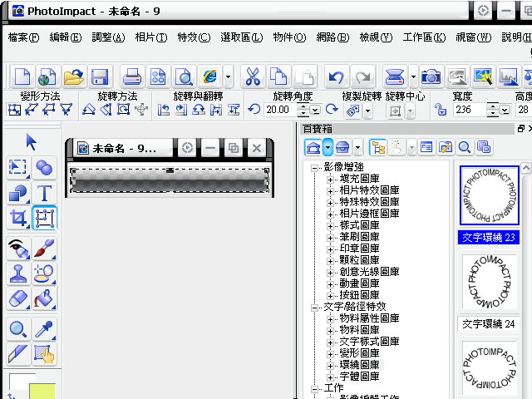Click the New image toolbar icon
This screenshot has height=399, width=532.
pyautogui.click(x=22, y=76)
